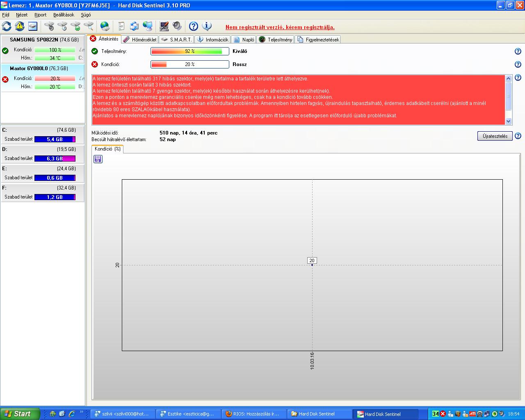
Task: Switch to the Hőmérséklet tab
Action: 139,40
